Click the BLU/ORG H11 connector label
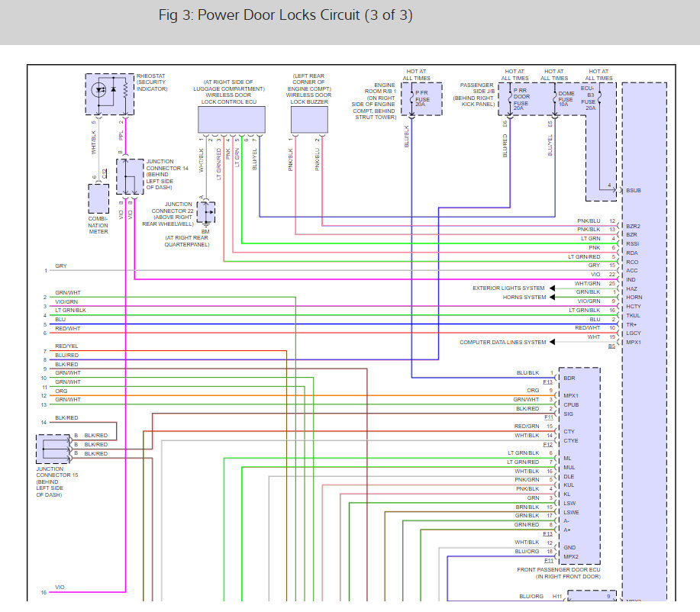This screenshot has height=612, width=700. tap(540, 597)
